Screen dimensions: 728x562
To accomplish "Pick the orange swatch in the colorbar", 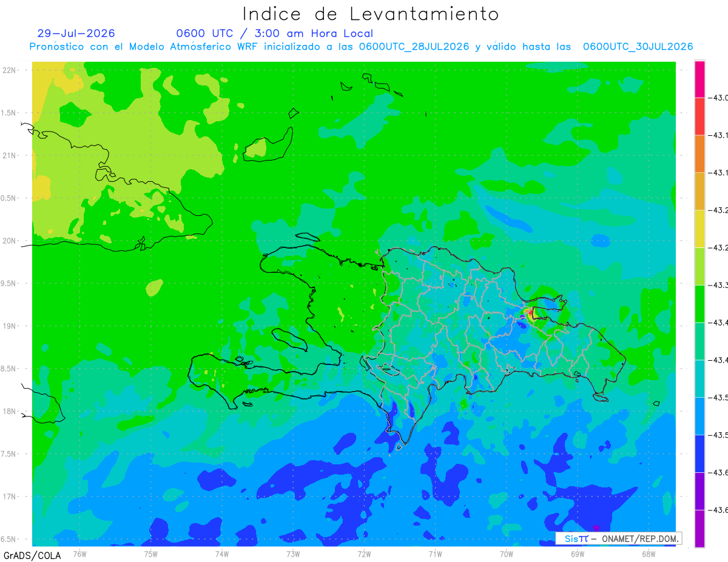I will pos(699,154).
